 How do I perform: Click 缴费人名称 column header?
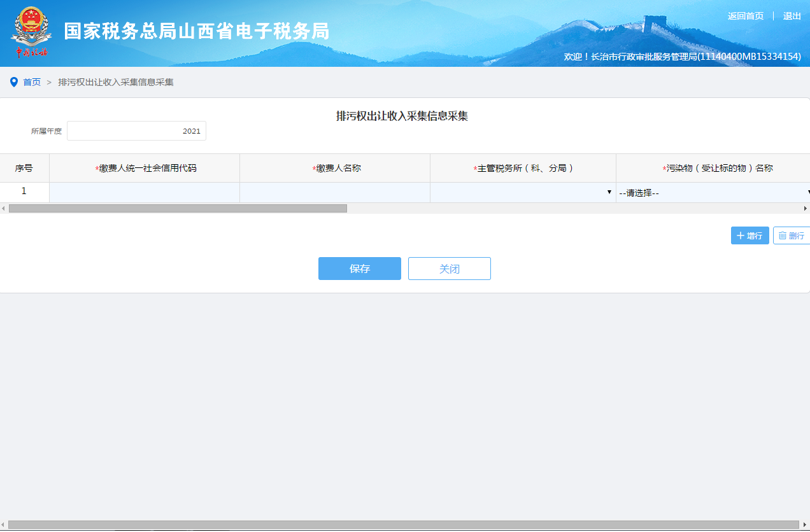click(x=335, y=168)
